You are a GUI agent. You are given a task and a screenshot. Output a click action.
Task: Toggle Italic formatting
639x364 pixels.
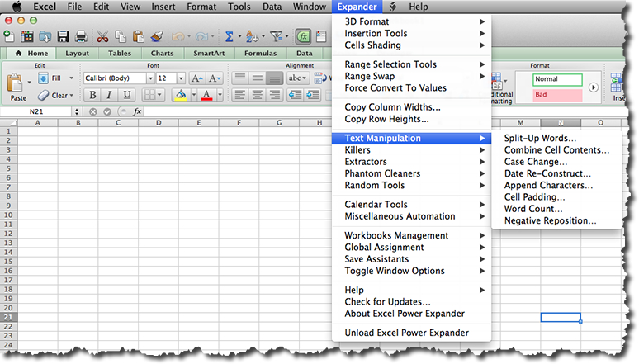pyautogui.click(x=109, y=95)
